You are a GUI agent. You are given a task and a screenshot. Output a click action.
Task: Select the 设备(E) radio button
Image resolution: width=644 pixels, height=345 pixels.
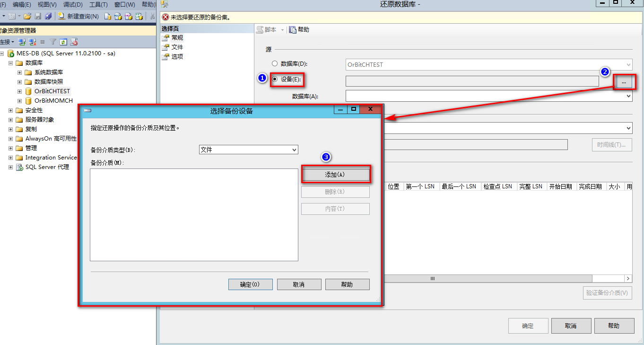point(274,79)
